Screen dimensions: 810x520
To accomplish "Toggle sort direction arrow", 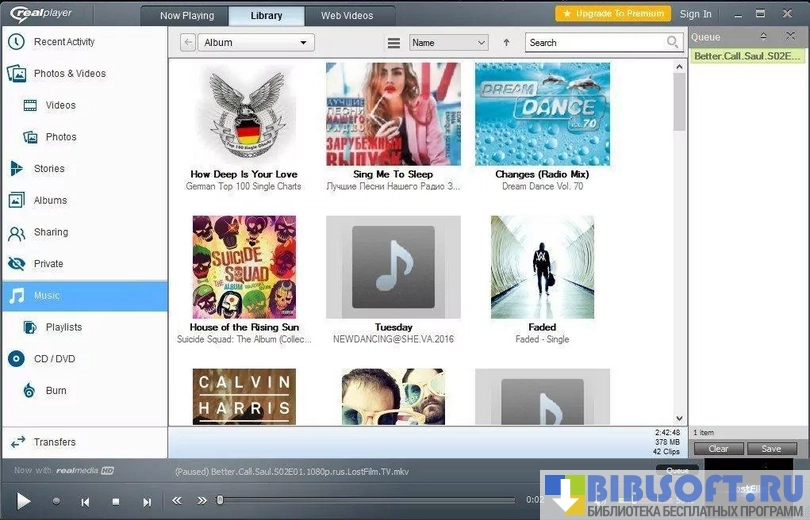I will (x=506, y=43).
